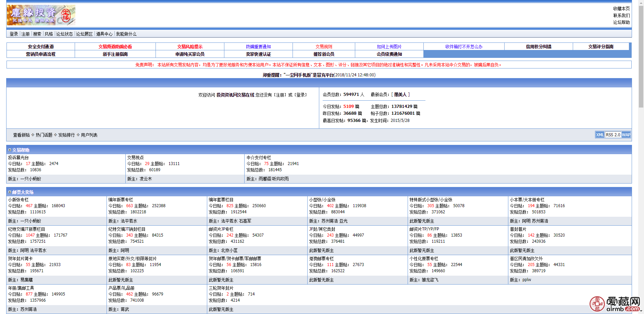Click 收藏本页 in top right corner
This screenshot has height=314, width=644.
tap(621, 9)
